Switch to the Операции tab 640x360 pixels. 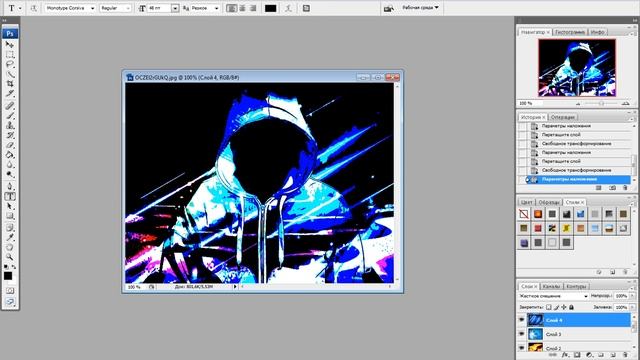coord(562,117)
